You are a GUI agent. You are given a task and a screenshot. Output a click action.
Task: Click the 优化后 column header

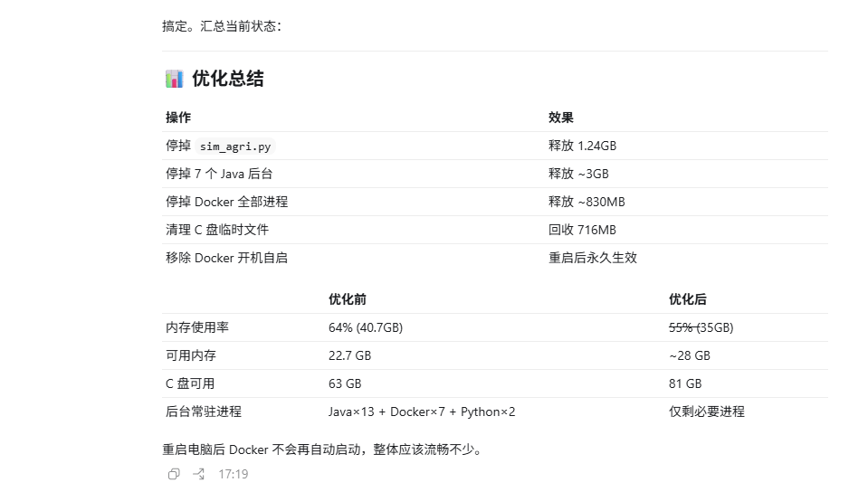688,299
